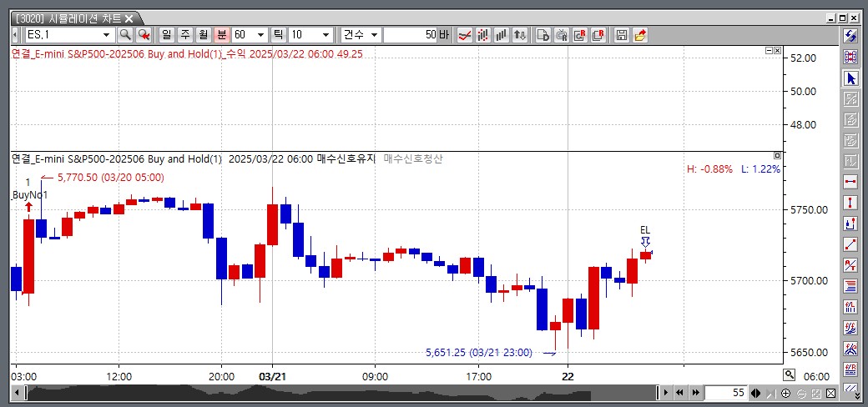868x407 pixels.
Task: Click the bar count field showing 55
Action: 725,393
